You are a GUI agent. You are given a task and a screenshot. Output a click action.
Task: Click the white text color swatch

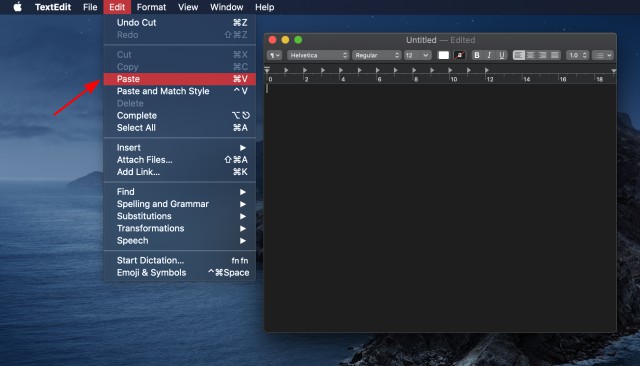click(443, 55)
